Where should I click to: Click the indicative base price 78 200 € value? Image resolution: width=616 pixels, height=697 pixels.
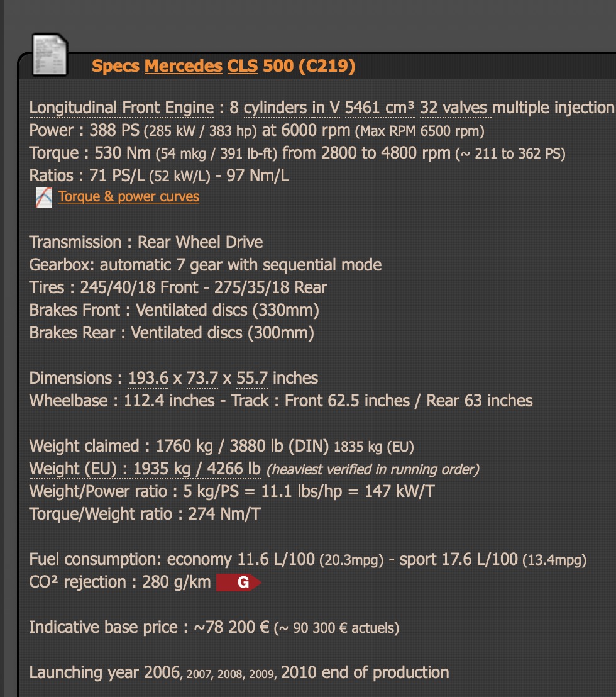pyautogui.click(x=232, y=627)
